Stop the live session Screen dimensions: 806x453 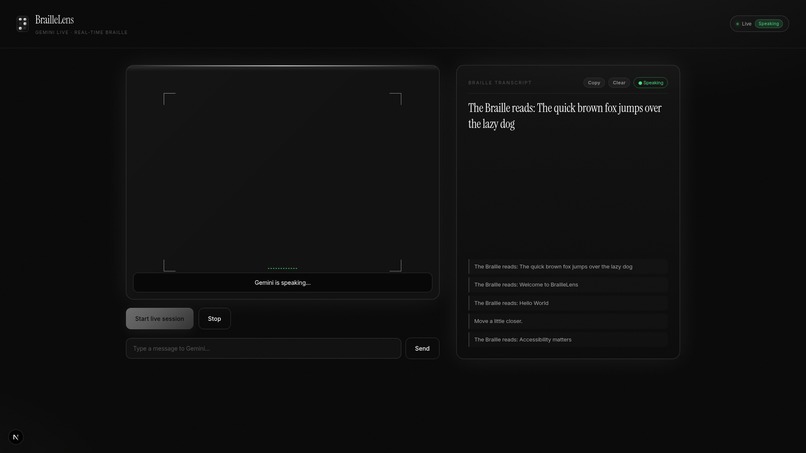tap(214, 319)
